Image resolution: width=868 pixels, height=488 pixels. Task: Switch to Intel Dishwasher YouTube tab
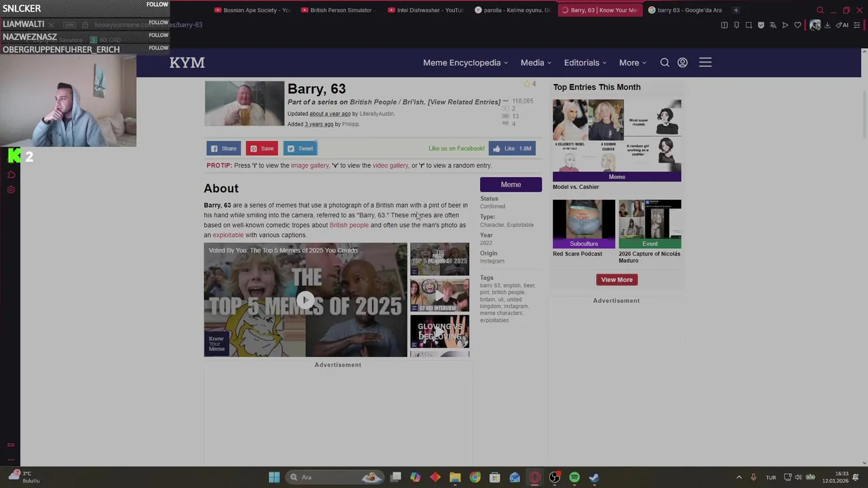[x=426, y=10]
